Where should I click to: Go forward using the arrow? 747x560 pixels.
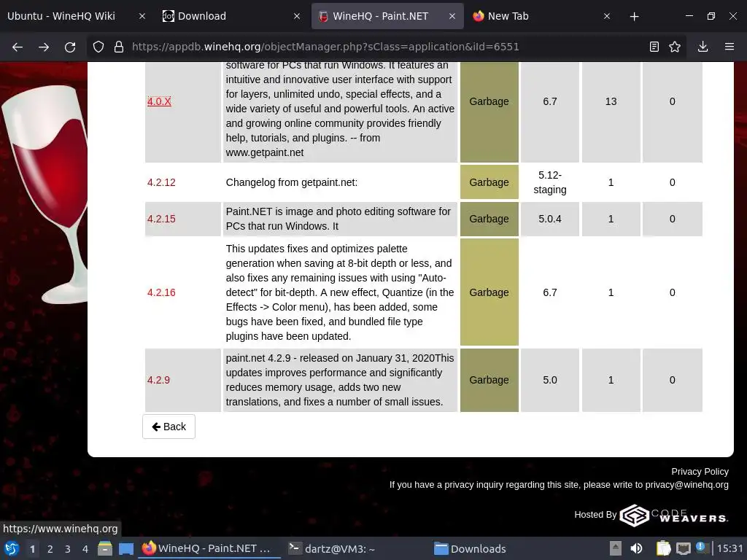pyautogui.click(x=44, y=47)
